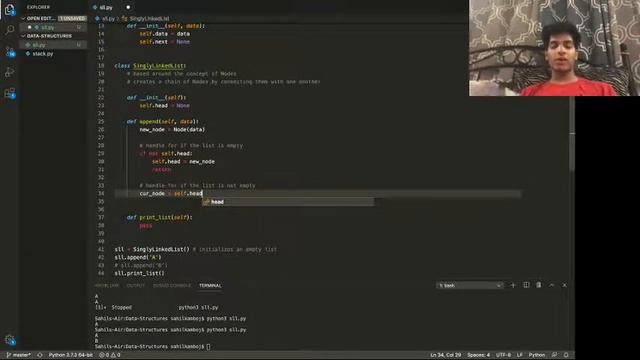640x360 pixels.
Task: Click the SinglyLinkedList breadcrumb
Action: coord(149,18)
